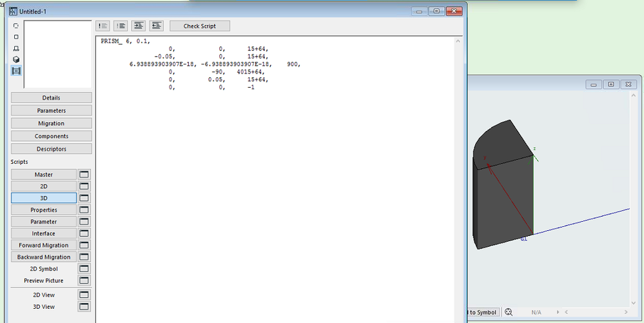Click the decrease indent toolbar icon
This screenshot has width=644, height=323.
[157, 26]
